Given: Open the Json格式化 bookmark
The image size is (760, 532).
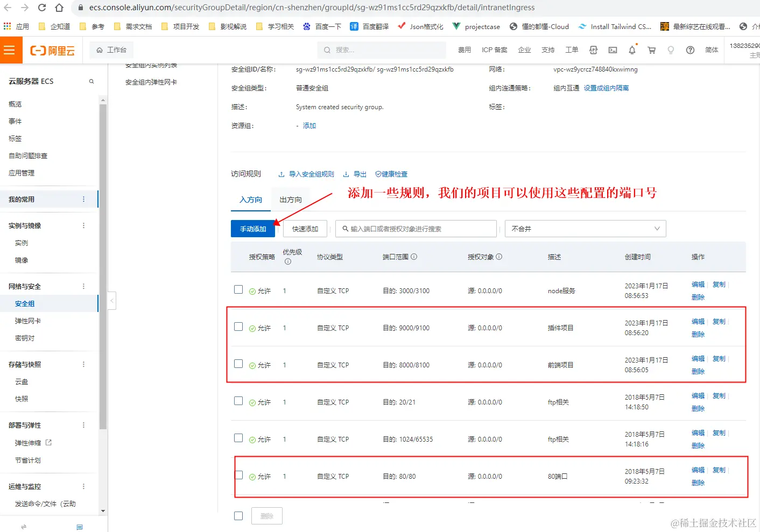Looking at the screenshot, I should tap(420, 26).
